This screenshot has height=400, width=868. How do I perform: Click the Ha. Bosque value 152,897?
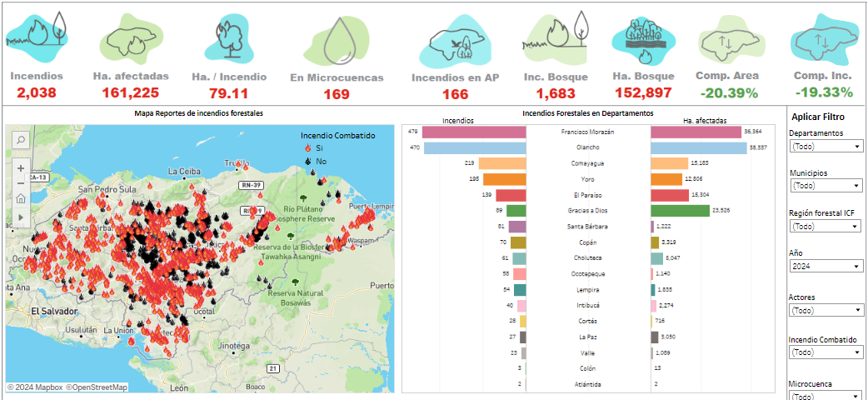(x=644, y=93)
